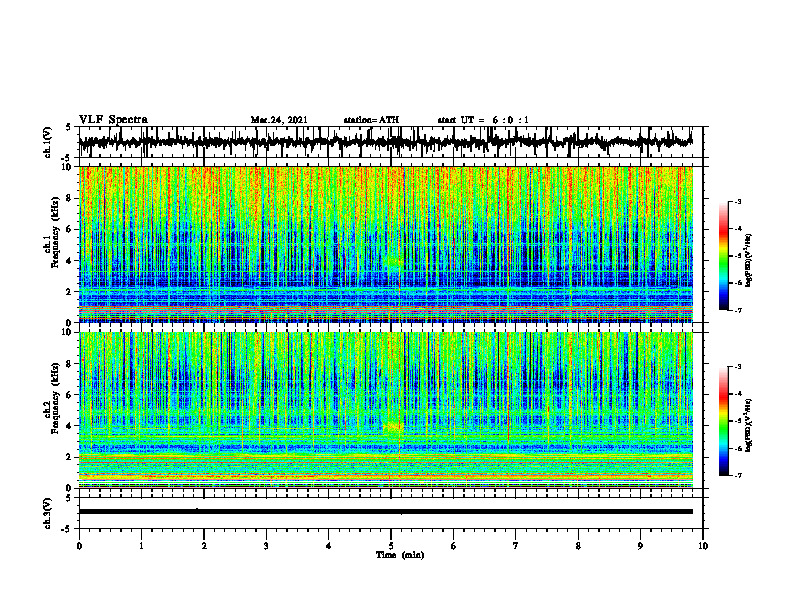Click the time axis tick label "6"
The image size is (792, 612).
[454, 546]
